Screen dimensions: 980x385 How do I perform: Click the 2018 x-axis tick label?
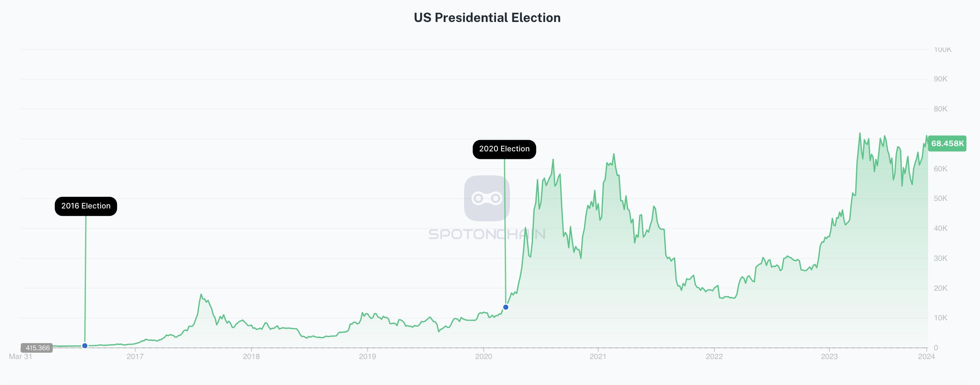pyautogui.click(x=251, y=357)
